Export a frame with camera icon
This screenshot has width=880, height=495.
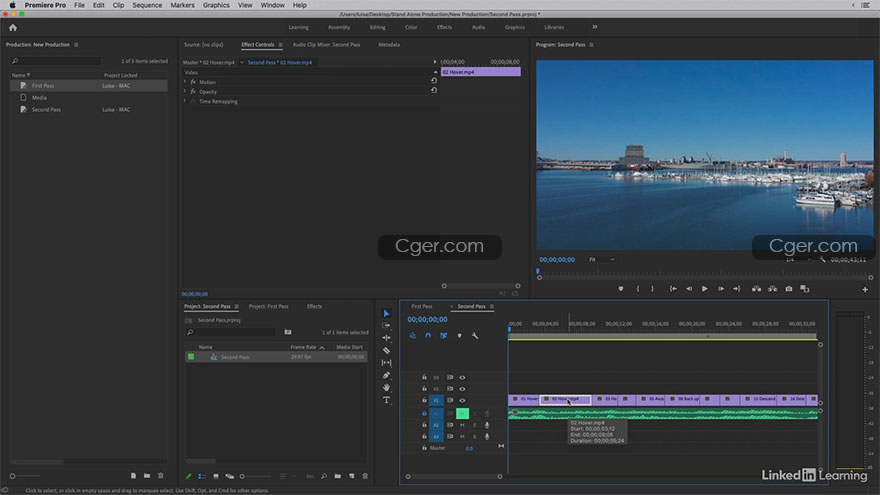click(789, 288)
